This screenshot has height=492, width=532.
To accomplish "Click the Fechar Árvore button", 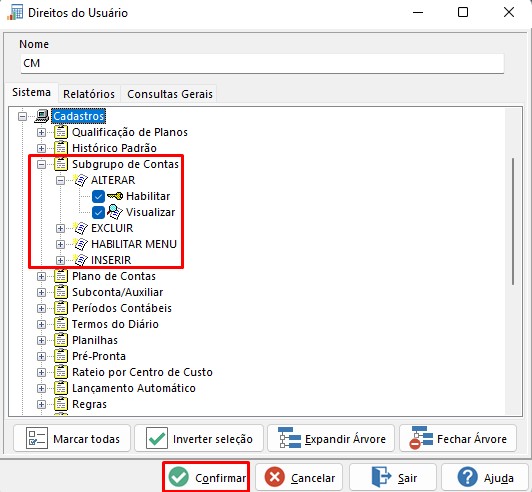I will click(x=458, y=438).
